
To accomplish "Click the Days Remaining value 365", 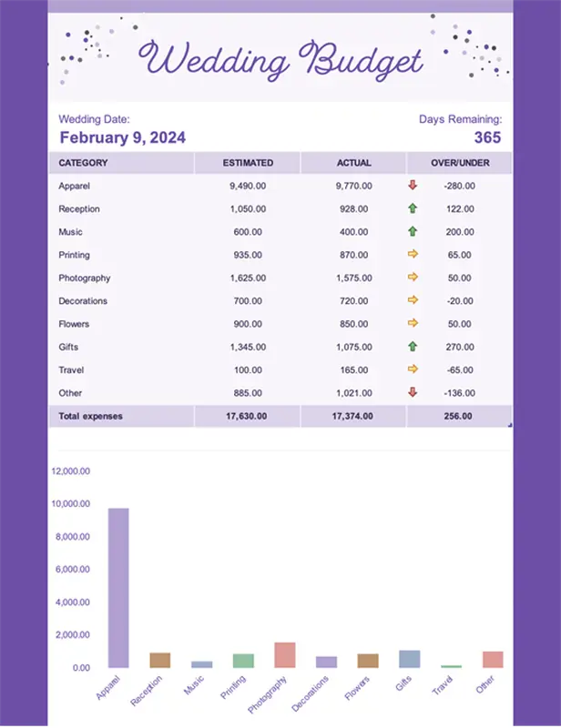I will 487,137.
